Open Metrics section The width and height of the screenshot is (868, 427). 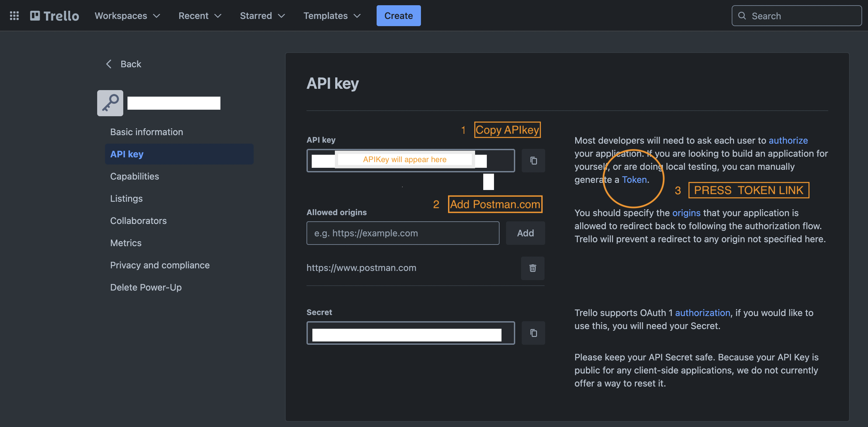click(x=179, y=243)
